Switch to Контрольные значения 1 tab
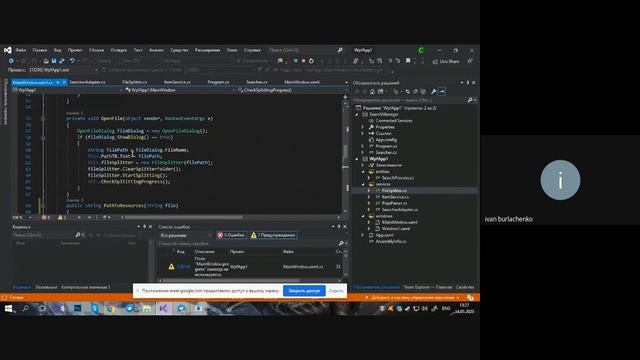 coord(86,287)
